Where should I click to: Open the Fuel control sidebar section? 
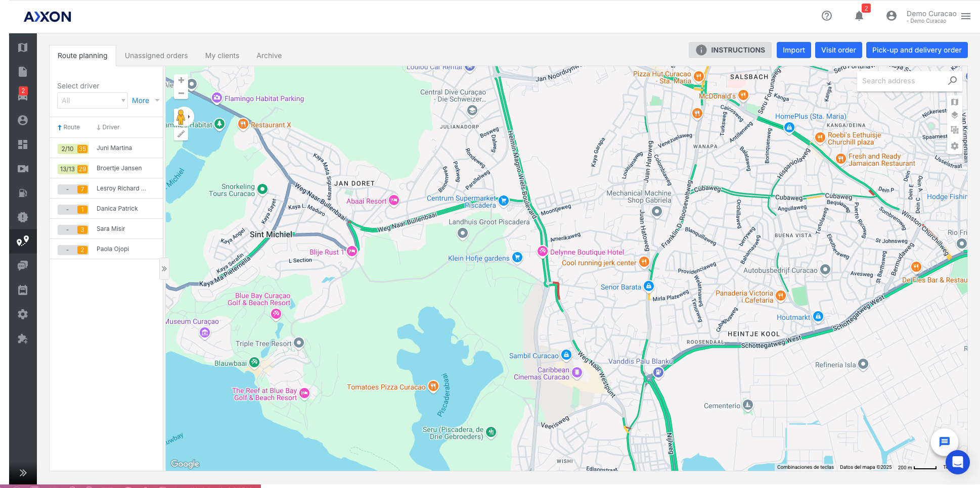tap(23, 192)
